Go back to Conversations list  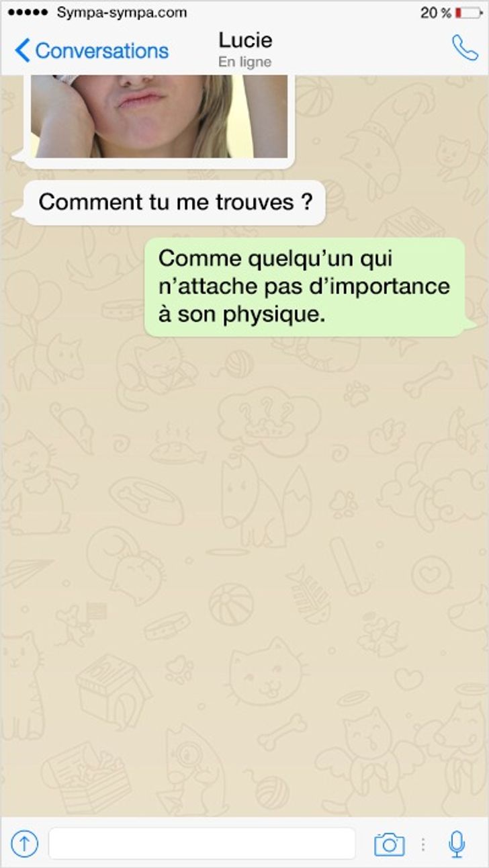(x=91, y=50)
